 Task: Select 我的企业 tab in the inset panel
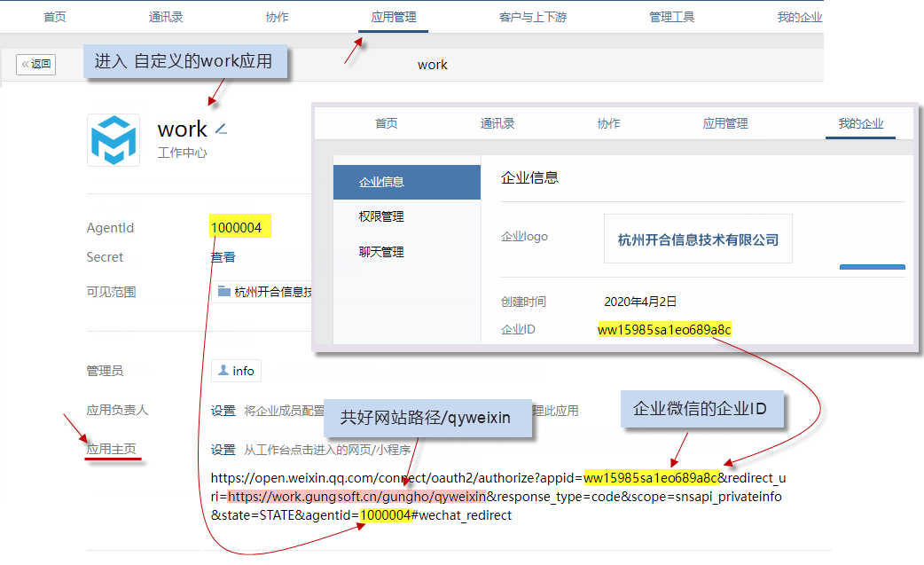(860, 123)
